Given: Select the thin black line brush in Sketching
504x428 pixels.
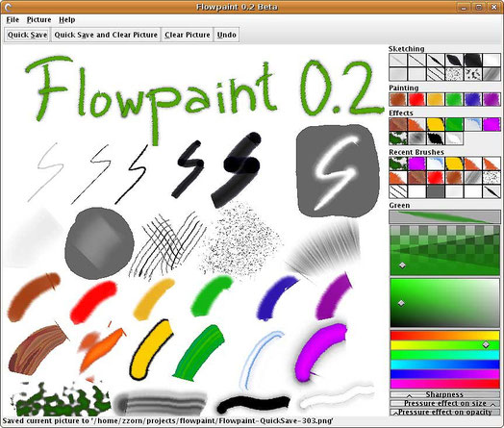Looking at the screenshot, I should 416,61.
